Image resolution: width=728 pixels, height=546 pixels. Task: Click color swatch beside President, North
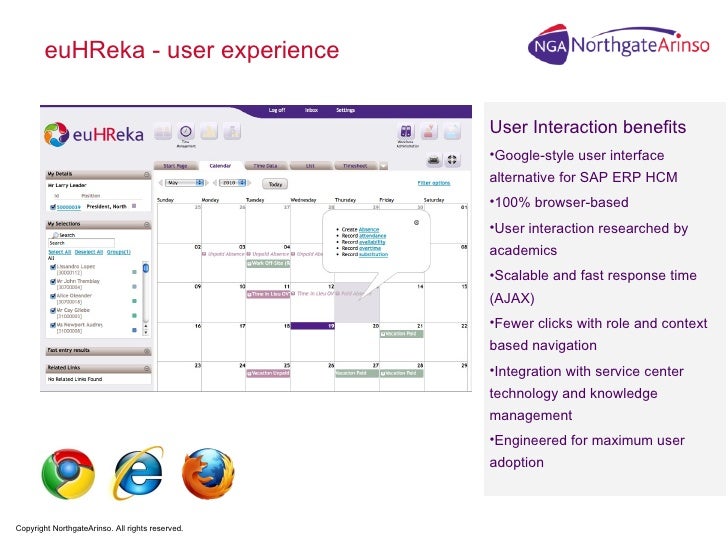click(134, 206)
